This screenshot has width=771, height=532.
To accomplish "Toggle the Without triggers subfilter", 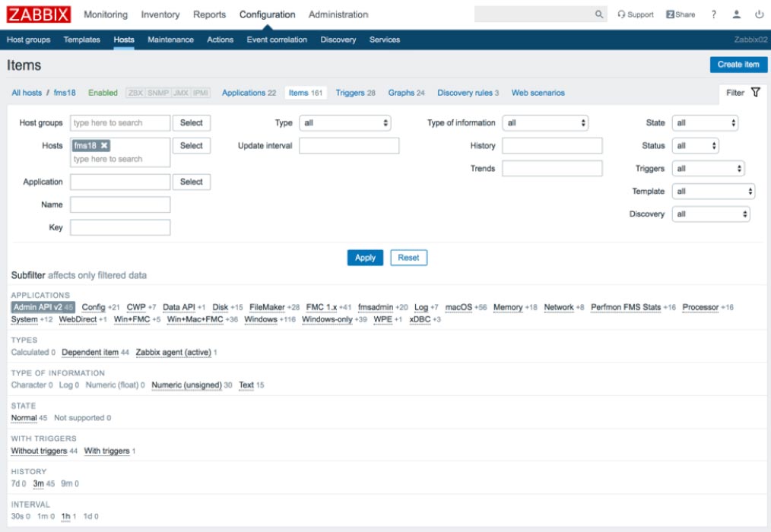I will 39,451.
